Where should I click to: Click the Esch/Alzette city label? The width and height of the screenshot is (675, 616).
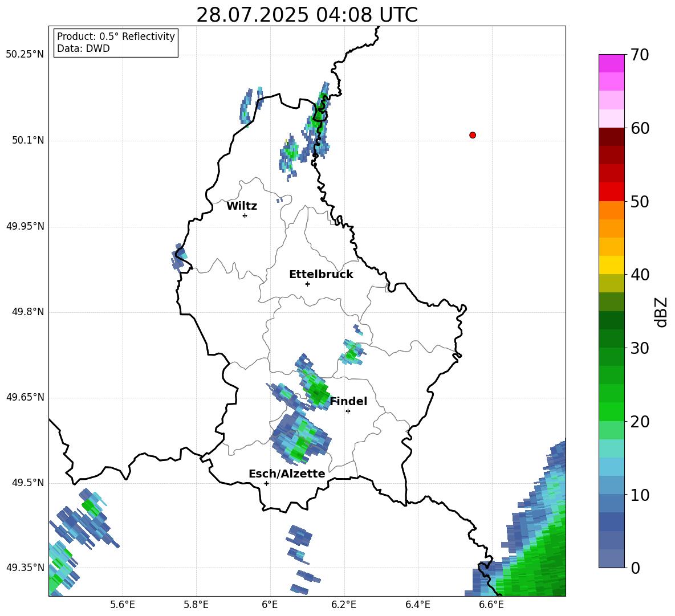287,474
